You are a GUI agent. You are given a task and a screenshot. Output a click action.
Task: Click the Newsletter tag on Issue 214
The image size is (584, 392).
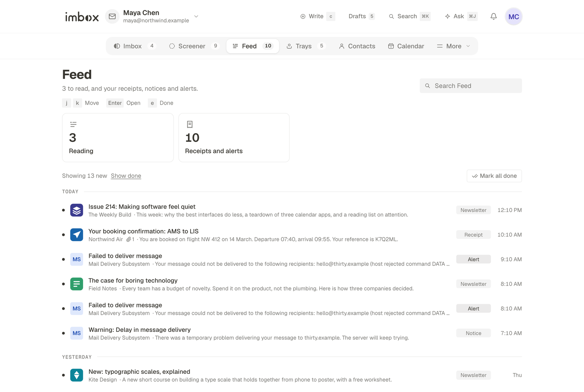point(473,210)
